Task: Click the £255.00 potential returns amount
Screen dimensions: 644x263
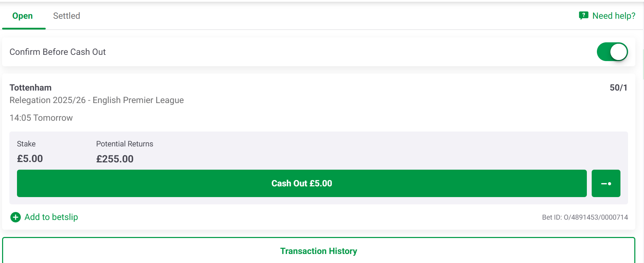Action: 115,159
